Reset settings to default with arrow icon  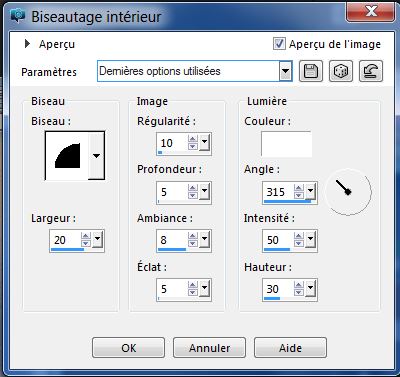click(x=371, y=71)
